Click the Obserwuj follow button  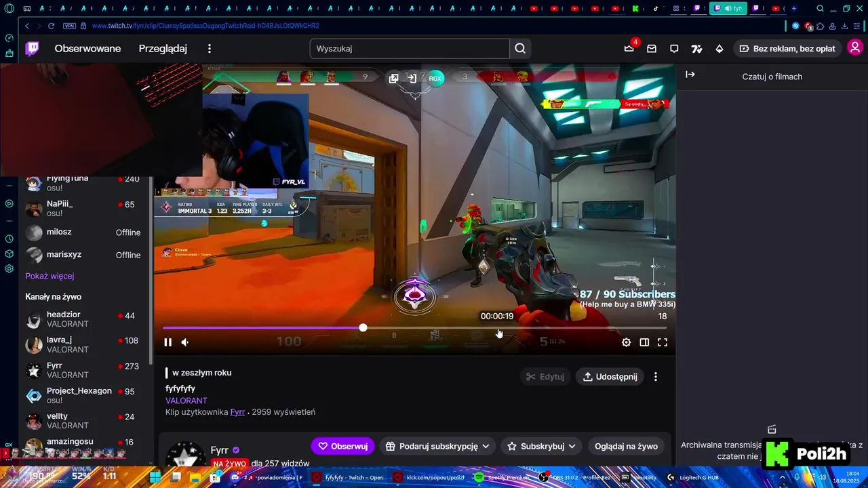342,446
